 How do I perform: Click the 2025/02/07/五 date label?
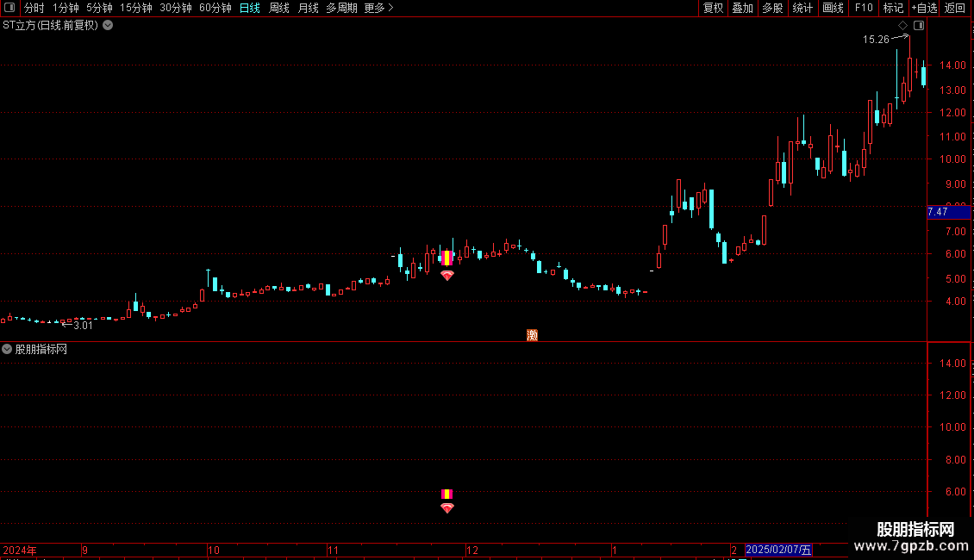779,550
